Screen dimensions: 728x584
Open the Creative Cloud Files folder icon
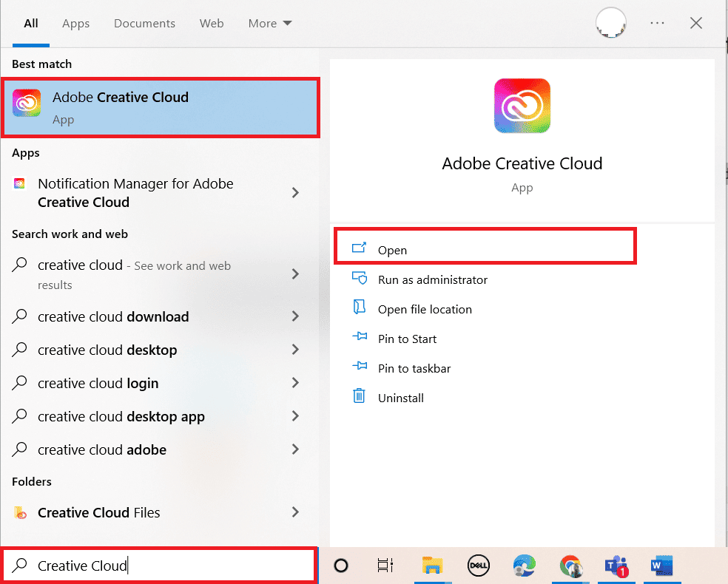[x=20, y=512]
